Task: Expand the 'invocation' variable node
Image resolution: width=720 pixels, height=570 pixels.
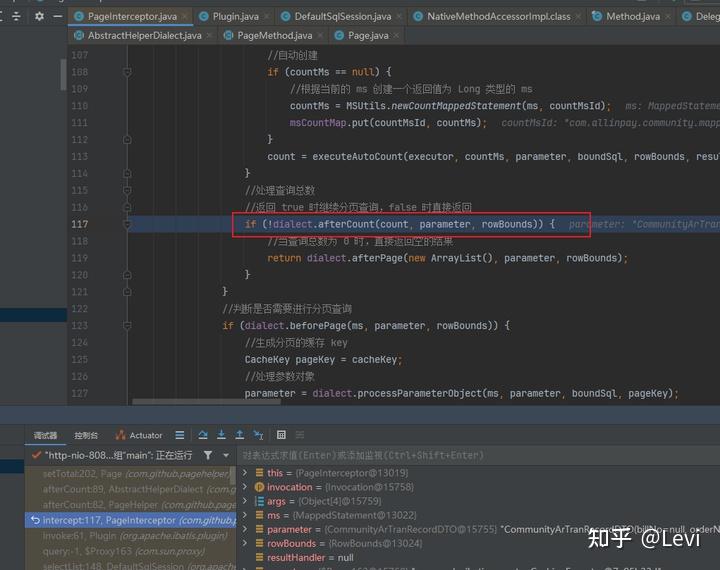Action: click(245, 487)
